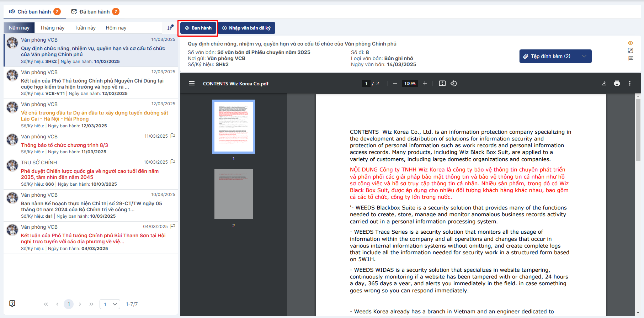Click the help question icon at bottom left
Image resolution: width=644 pixels, height=318 pixels.
pos(12,303)
